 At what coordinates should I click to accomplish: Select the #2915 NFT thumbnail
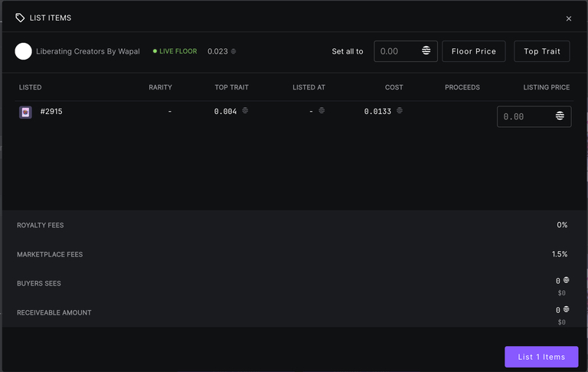tap(25, 113)
